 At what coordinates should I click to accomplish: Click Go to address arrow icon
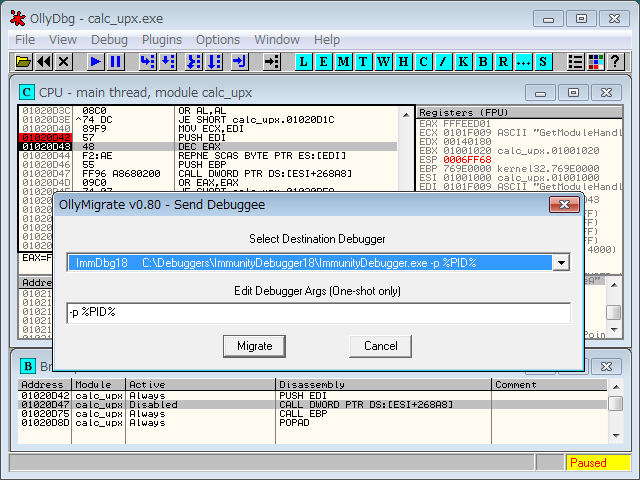click(x=271, y=62)
